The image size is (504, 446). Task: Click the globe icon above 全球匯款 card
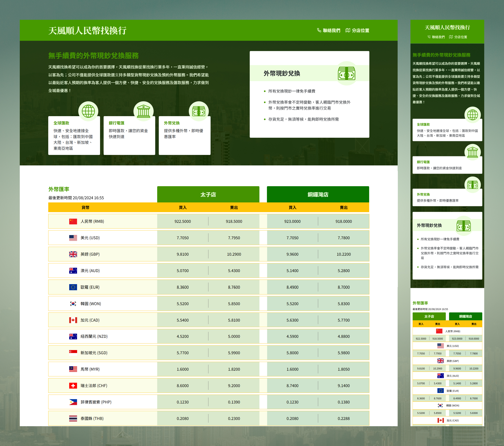[x=88, y=111]
